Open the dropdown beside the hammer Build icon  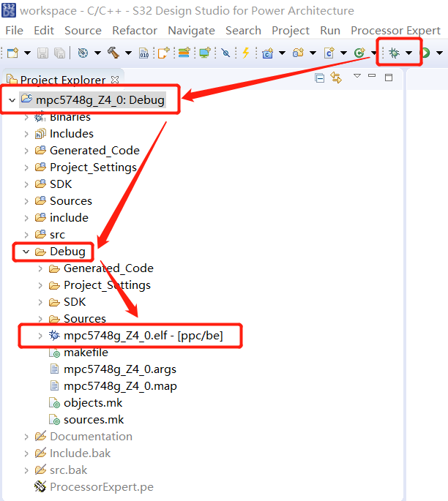click(x=128, y=53)
